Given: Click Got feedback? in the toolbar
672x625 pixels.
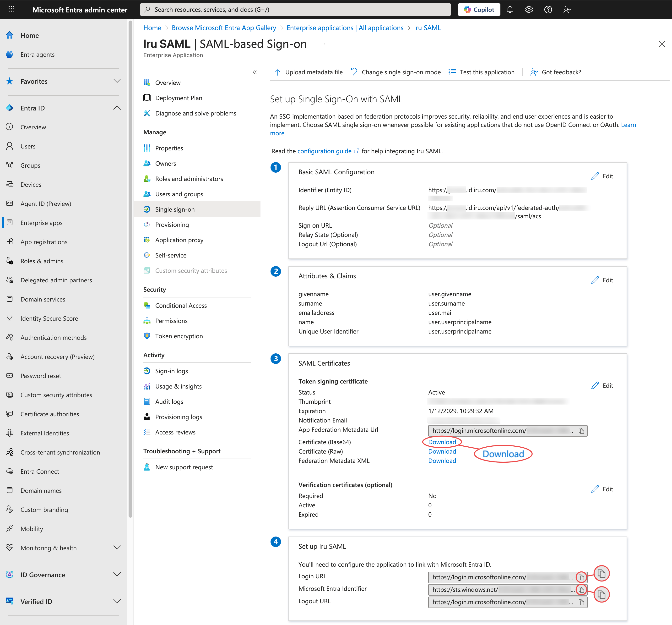Looking at the screenshot, I should 555,72.
